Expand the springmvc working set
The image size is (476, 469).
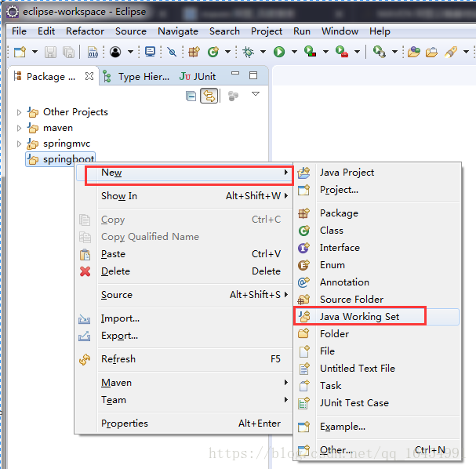click(19, 144)
